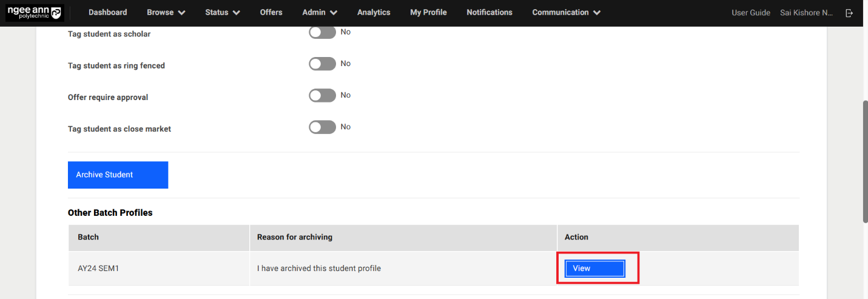This screenshot has width=868, height=299.
Task: Navigate to Analytics
Action: 374,13
